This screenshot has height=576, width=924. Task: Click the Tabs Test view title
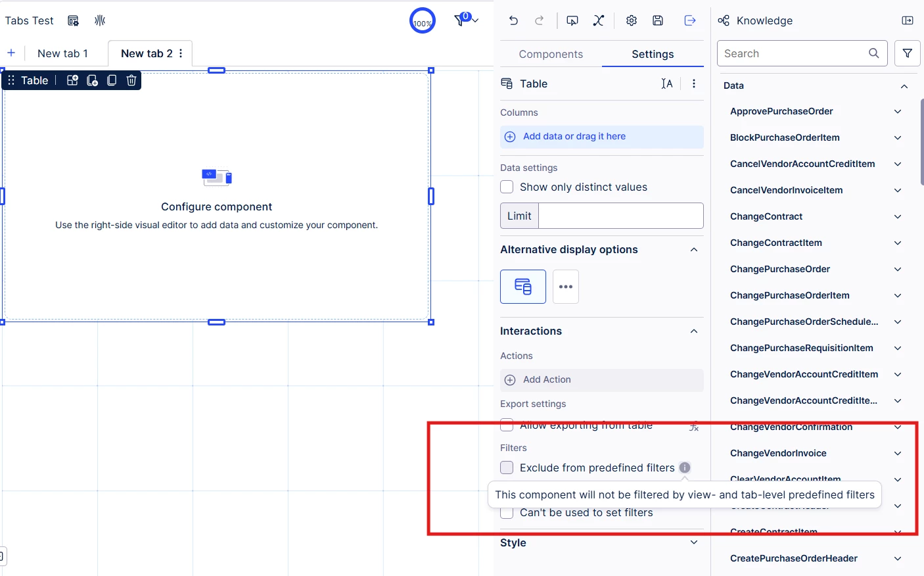(x=30, y=21)
